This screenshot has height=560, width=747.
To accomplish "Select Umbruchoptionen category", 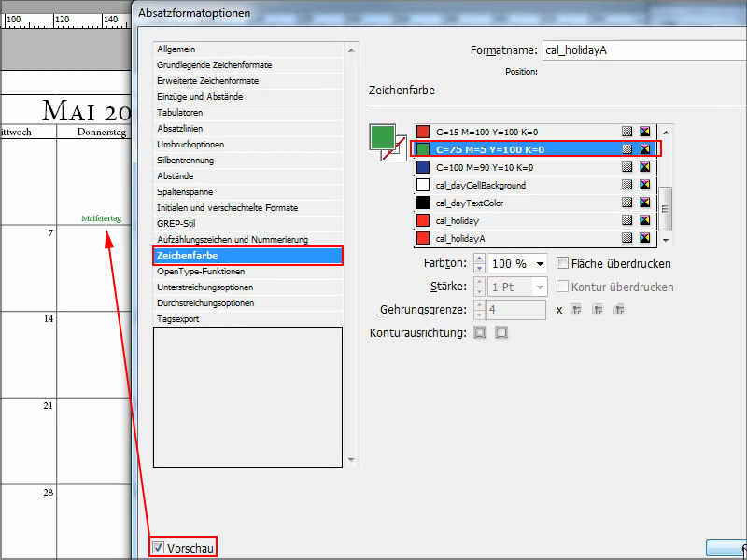I will click(247, 145).
